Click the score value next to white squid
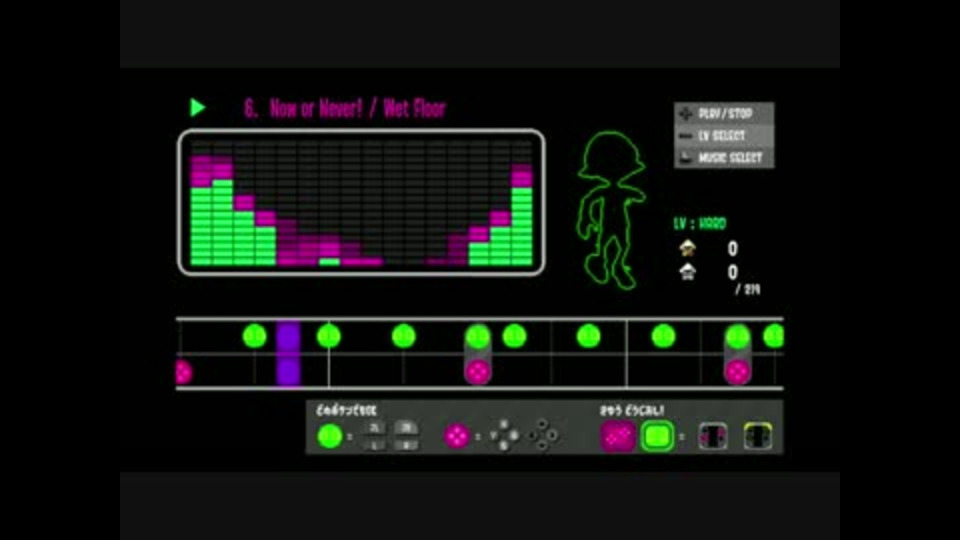 click(732, 272)
